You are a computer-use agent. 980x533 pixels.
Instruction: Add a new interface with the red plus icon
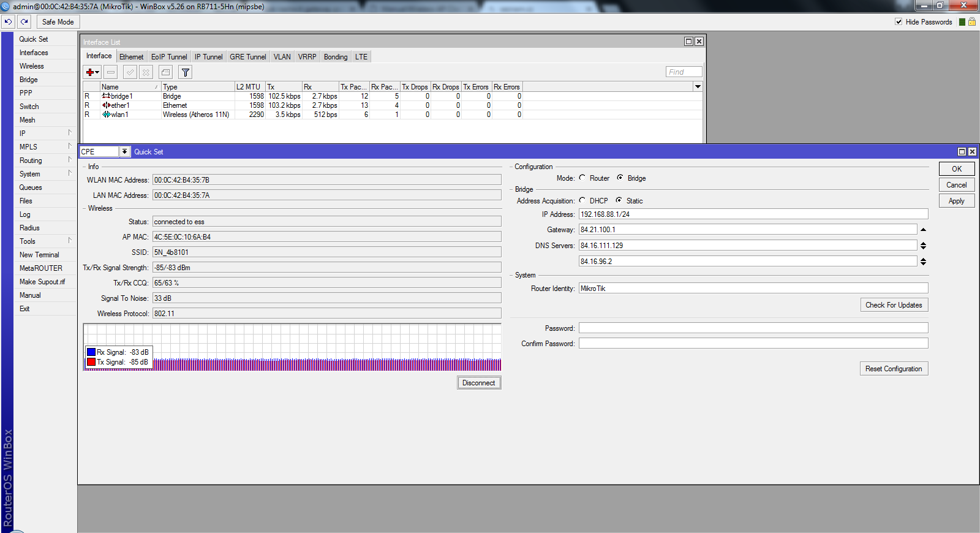point(92,72)
